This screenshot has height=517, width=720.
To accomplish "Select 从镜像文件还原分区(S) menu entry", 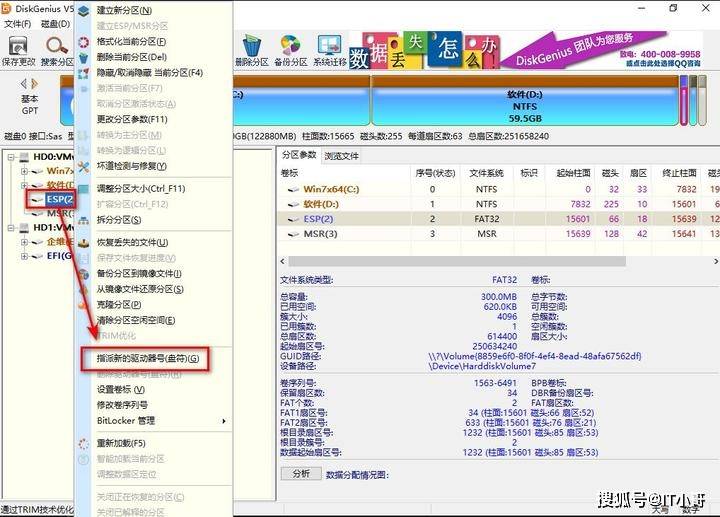I will 140,289.
